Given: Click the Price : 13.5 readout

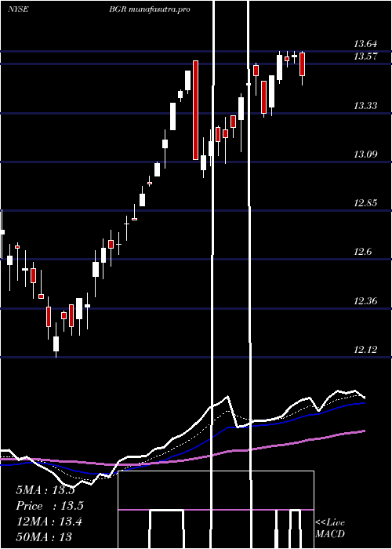Looking at the screenshot, I should point(49,506).
